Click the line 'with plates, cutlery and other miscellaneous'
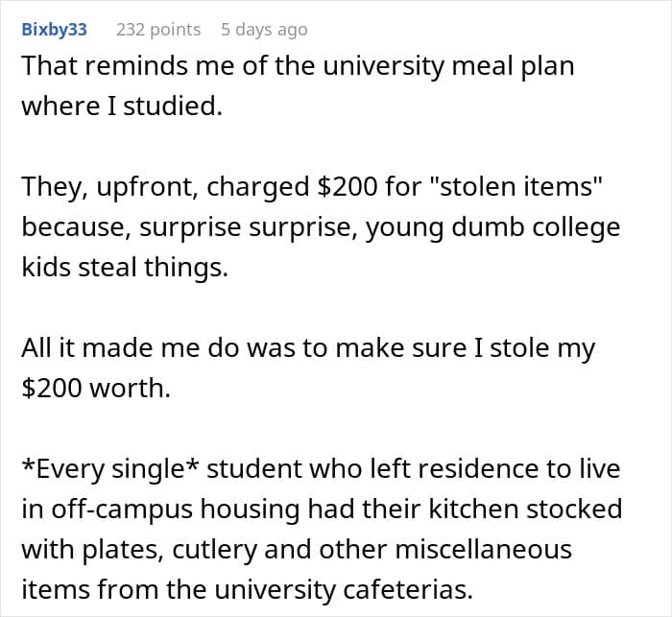672x617 pixels. click(297, 550)
